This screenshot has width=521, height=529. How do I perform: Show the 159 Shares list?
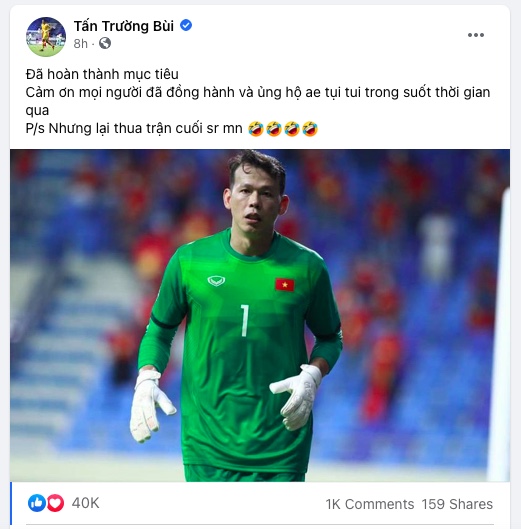(457, 504)
